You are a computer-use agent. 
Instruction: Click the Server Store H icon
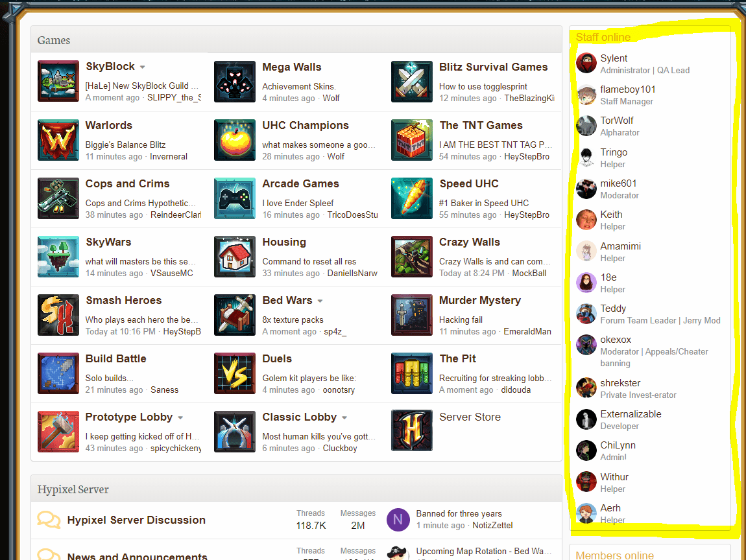coord(411,430)
